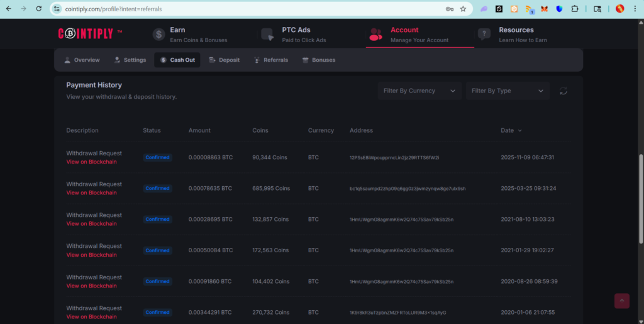Expand the Filter By Type dropdown

[x=508, y=91]
